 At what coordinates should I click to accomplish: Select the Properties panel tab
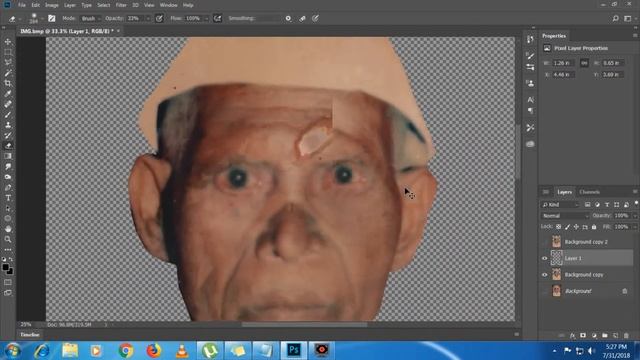[x=554, y=36]
